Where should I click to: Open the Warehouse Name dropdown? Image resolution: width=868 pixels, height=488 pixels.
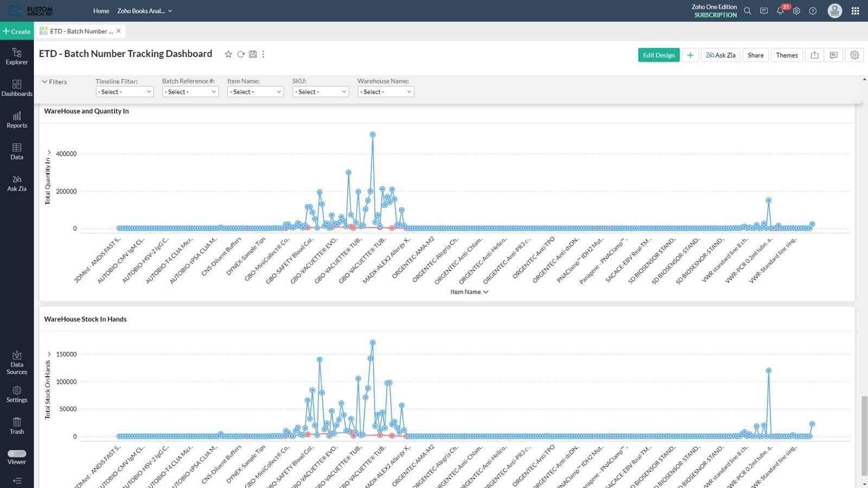[386, 92]
